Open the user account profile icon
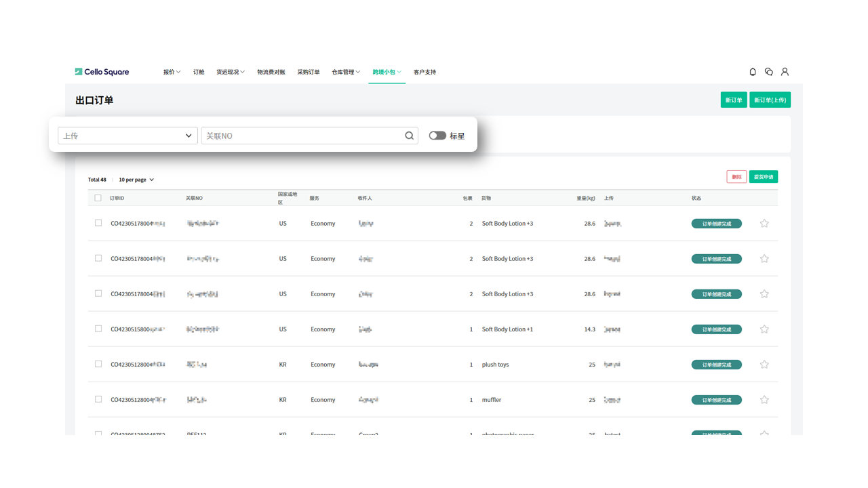Screen dimensions: 868x488 (785, 72)
